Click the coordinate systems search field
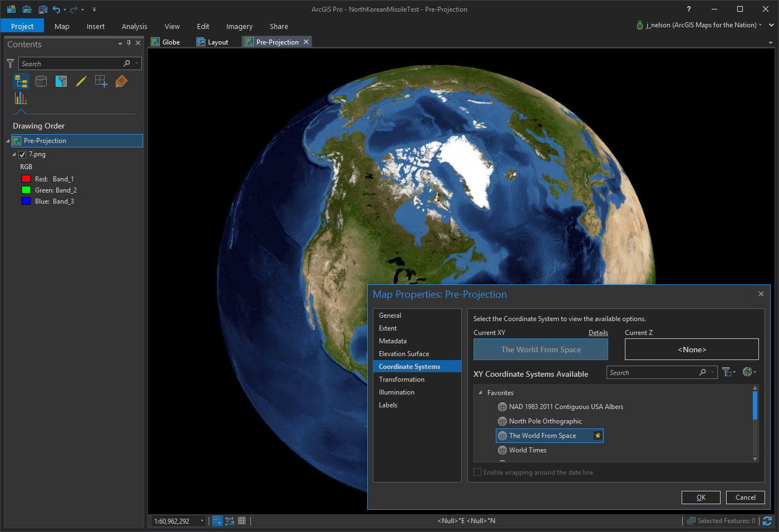779x532 pixels. click(x=652, y=373)
